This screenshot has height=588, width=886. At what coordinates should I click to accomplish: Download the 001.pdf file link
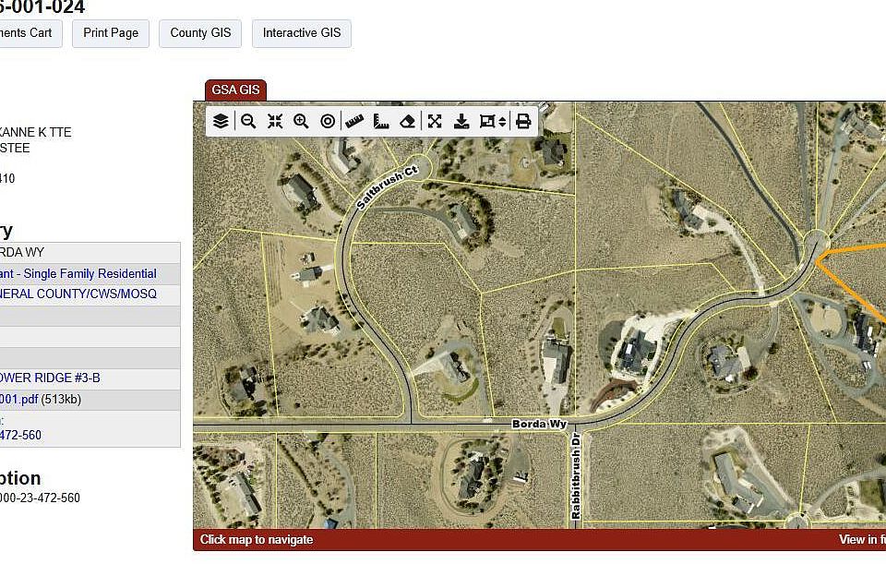[18, 399]
